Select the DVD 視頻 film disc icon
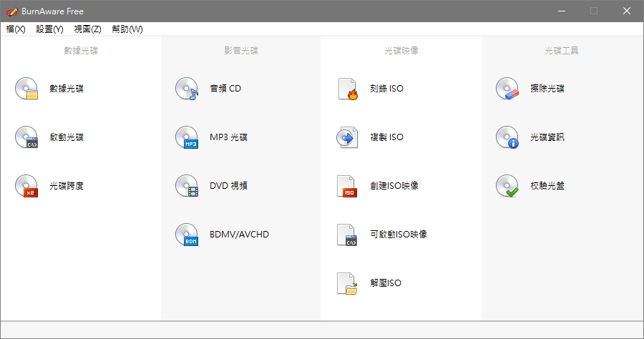The width and height of the screenshot is (644, 339). (x=186, y=186)
